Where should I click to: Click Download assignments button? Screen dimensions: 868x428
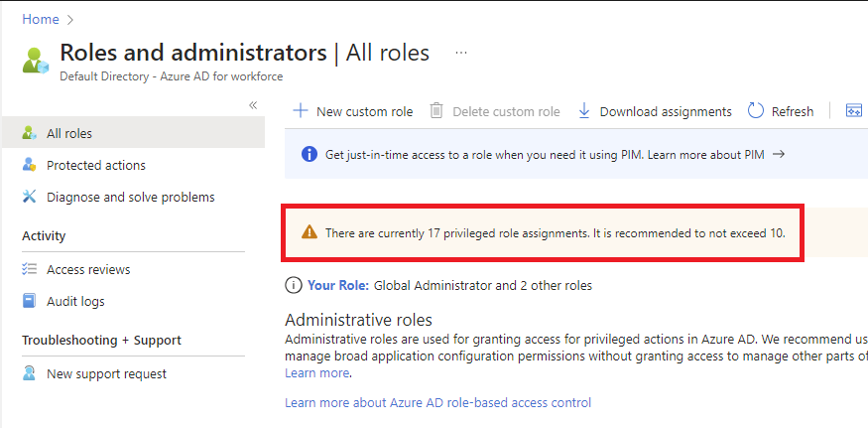(x=655, y=111)
